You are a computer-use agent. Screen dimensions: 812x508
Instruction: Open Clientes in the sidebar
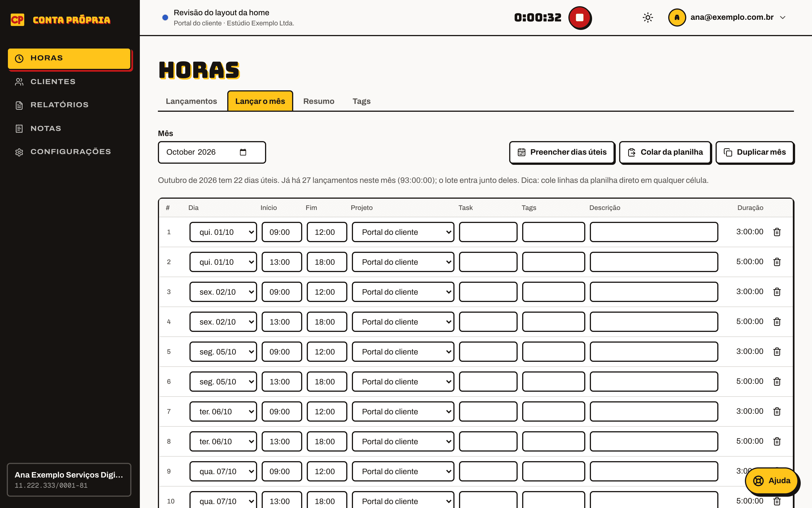pos(69,82)
